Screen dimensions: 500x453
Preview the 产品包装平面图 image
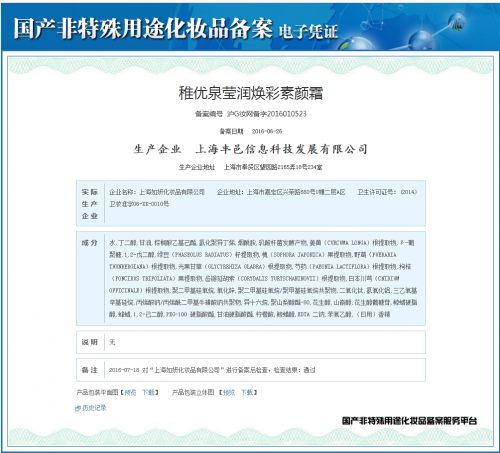[130, 393]
